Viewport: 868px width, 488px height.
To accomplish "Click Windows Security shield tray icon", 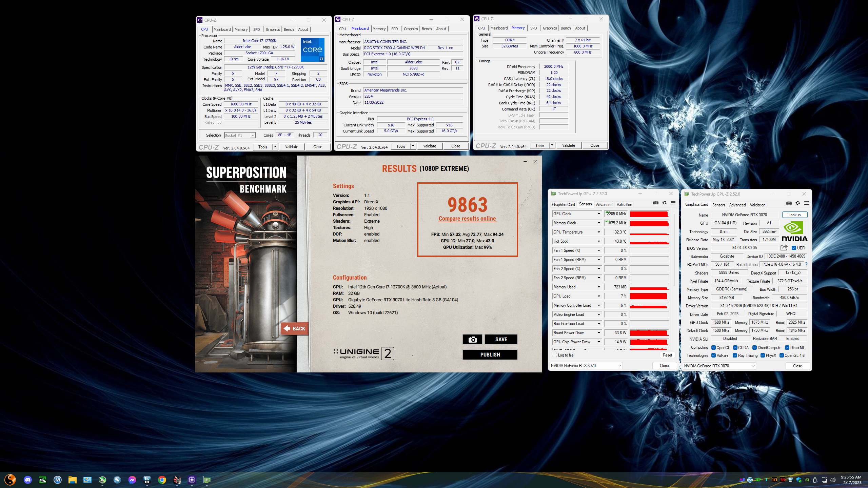I will click(799, 480).
